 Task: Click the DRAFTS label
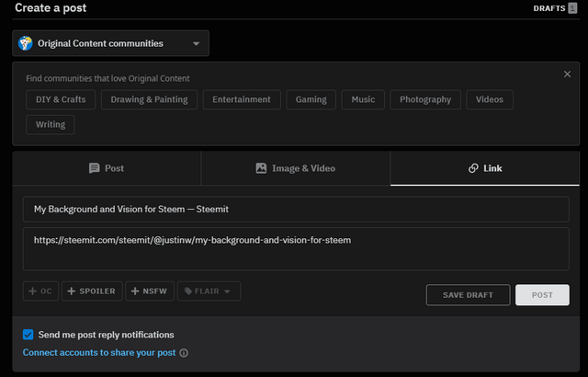549,8
